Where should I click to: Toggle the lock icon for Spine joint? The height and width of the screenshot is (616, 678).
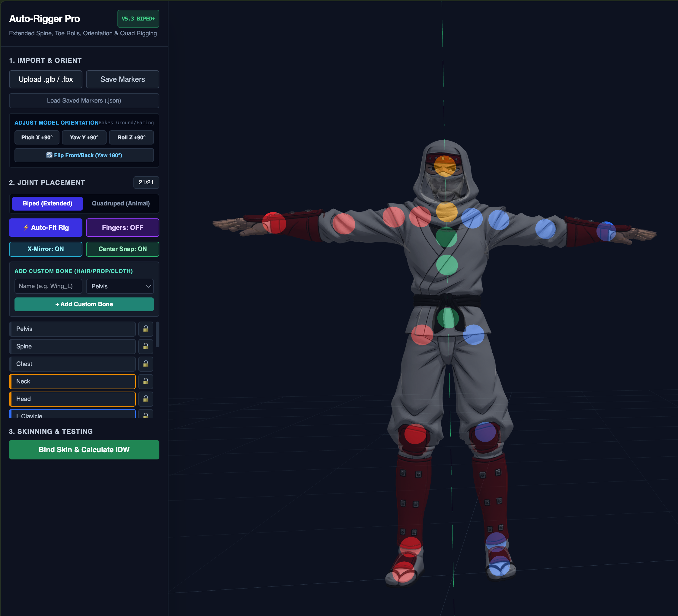pos(146,346)
